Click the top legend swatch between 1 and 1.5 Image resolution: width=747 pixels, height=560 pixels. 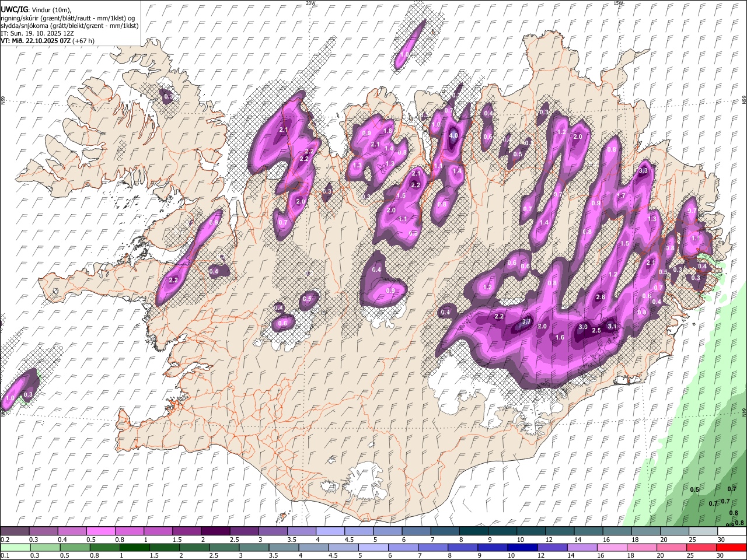pos(158,531)
